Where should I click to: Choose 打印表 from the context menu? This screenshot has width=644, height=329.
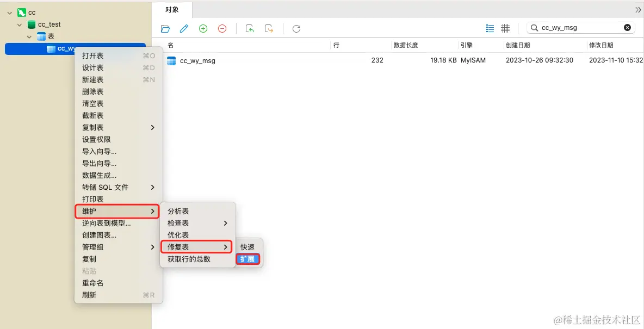click(119, 199)
